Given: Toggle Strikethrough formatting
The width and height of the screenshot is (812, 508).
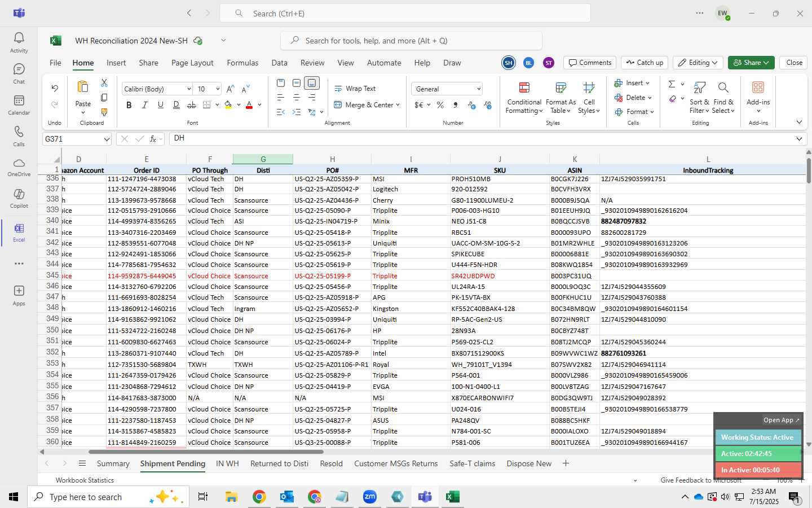Looking at the screenshot, I should [x=192, y=105].
